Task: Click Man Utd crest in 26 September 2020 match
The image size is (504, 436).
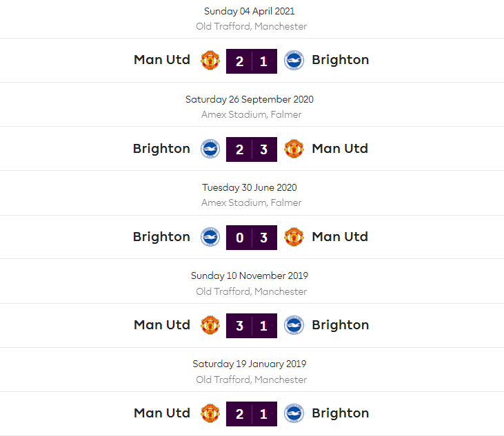Action: pyautogui.click(x=294, y=149)
